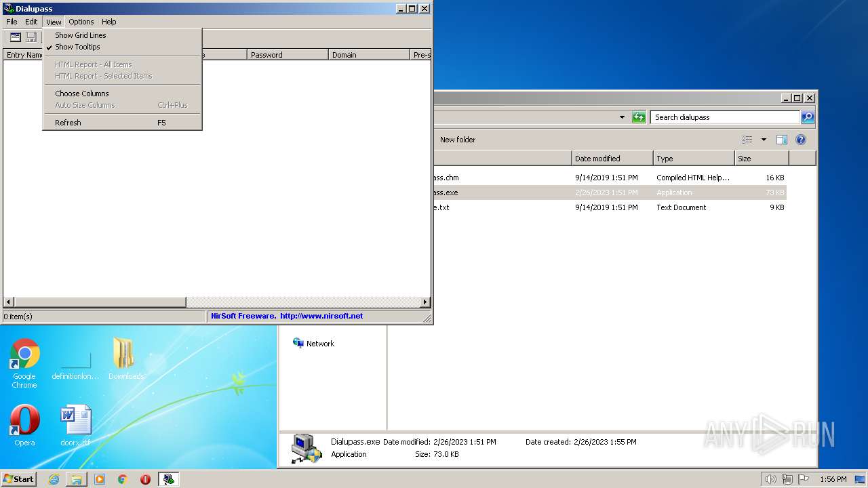Click the taskbar clock showing 1:56 PM

point(833,479)
